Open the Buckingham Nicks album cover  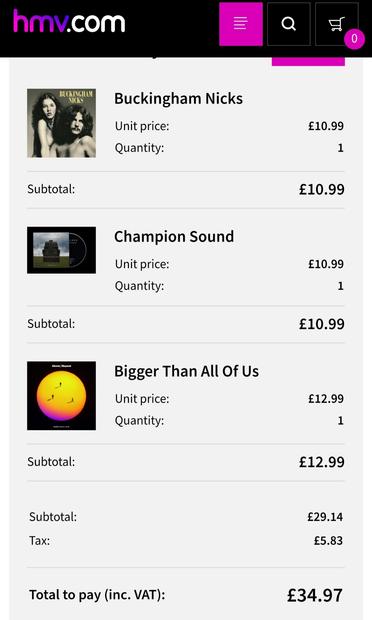[x=61, y=123]
